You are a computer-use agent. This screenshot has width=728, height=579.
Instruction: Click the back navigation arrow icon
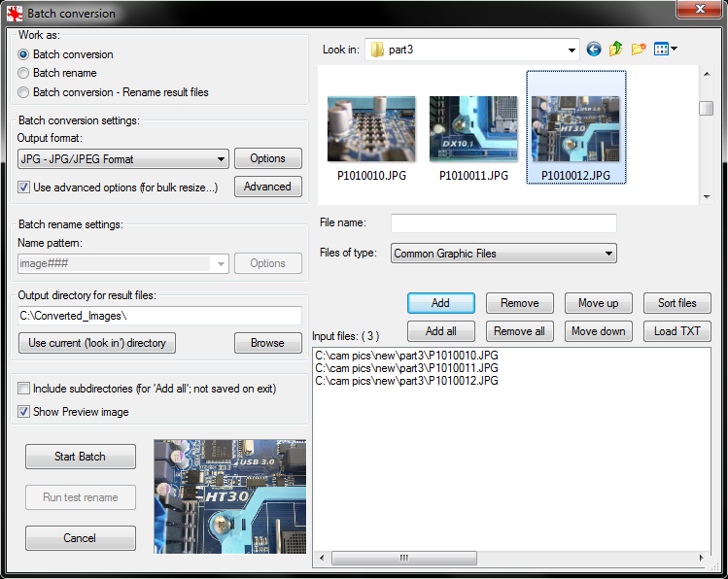[x=594, y=50]
